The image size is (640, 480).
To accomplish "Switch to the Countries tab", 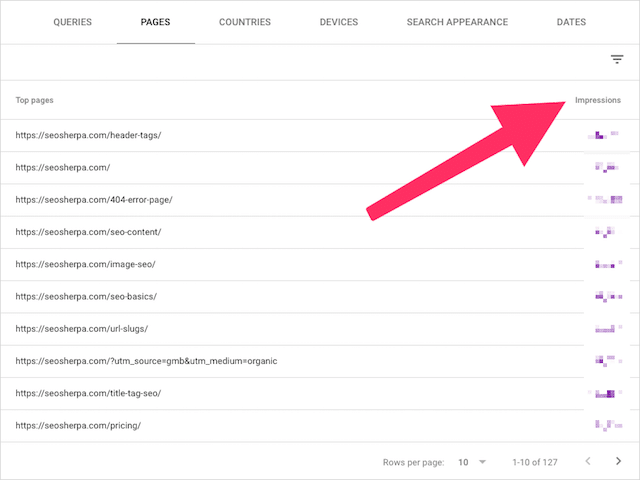I will pos(245,22).
